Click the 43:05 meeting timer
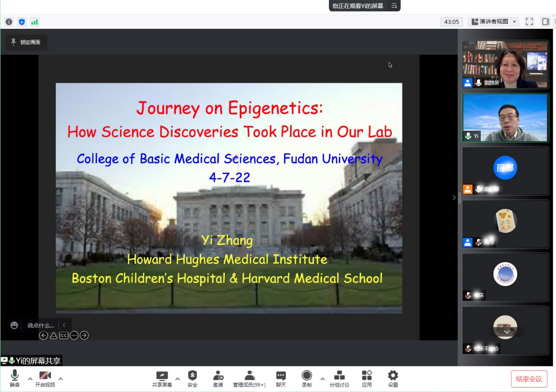Viewport: 556px width, 392px height. [x=451, y=22]
